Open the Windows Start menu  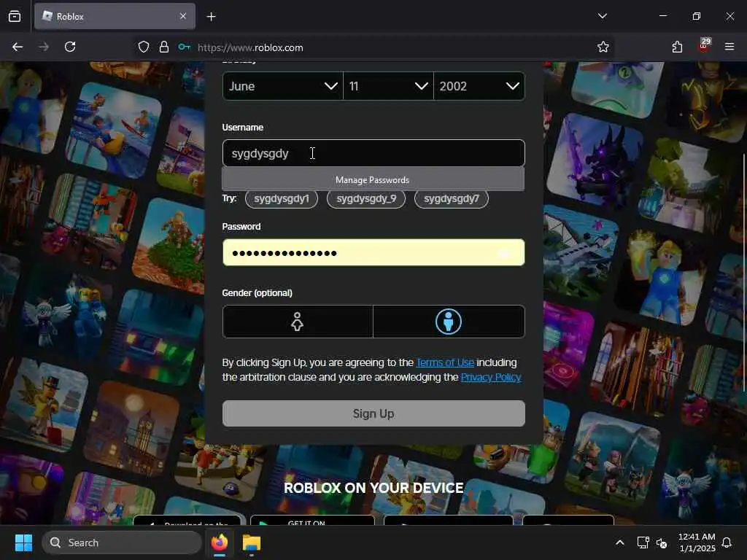pyautogui.click(x=23, y=542)
